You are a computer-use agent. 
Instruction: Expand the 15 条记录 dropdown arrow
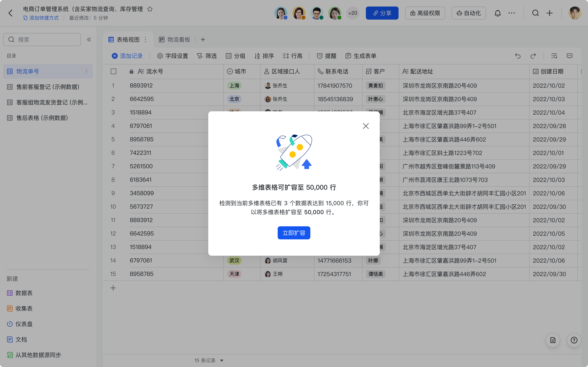[222, 360]
